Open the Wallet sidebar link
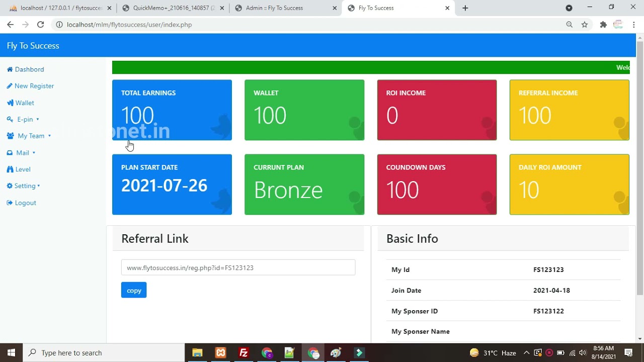644x362 pixels. point(25,103)
